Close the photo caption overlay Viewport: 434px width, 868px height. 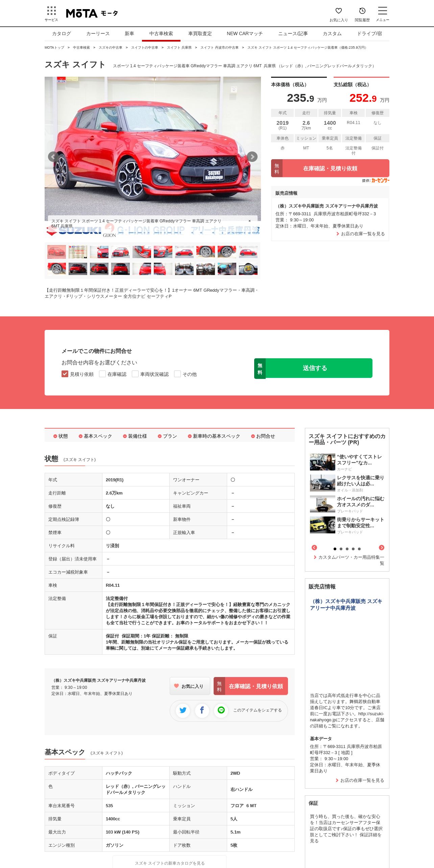click(249, 221)
